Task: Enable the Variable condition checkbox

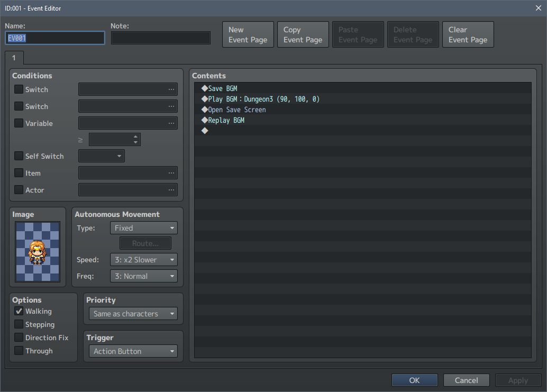Action: [19, 123]
